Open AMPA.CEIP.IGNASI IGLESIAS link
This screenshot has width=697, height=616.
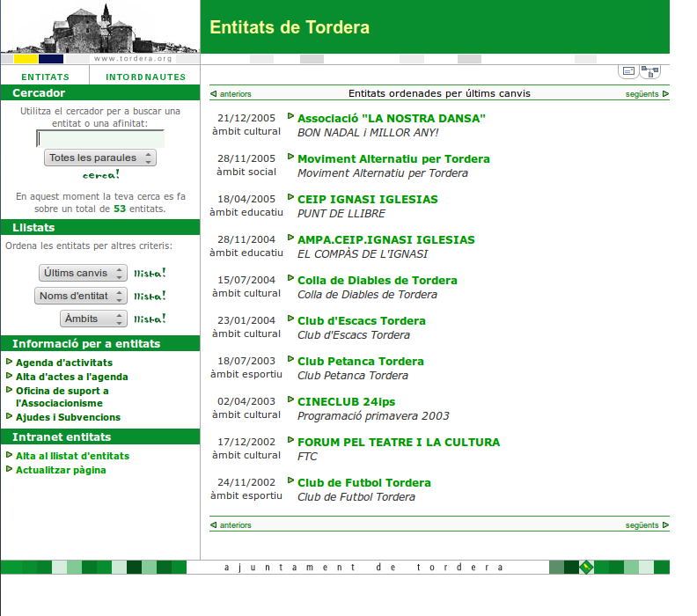(385, 239)
